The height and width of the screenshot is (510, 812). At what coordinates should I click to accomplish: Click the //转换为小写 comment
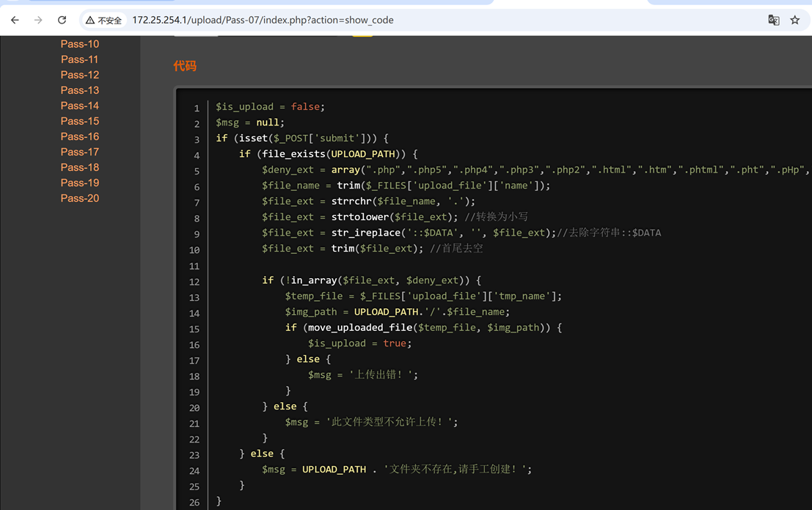(x=496, y=217)
